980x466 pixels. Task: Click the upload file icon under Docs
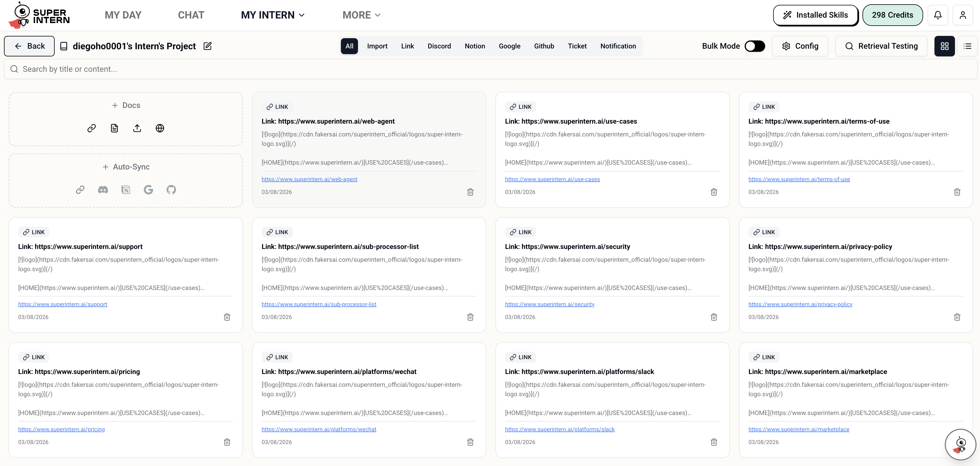click(x=137, y=128)
